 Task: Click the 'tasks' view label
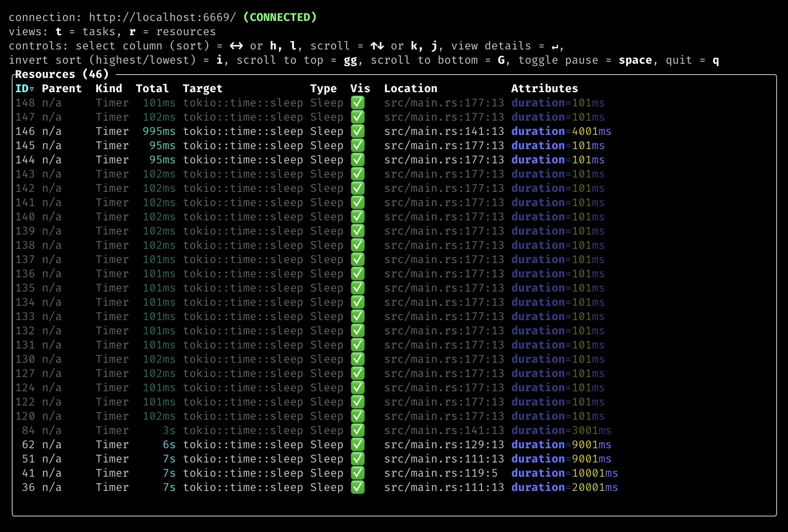[99, 31]
